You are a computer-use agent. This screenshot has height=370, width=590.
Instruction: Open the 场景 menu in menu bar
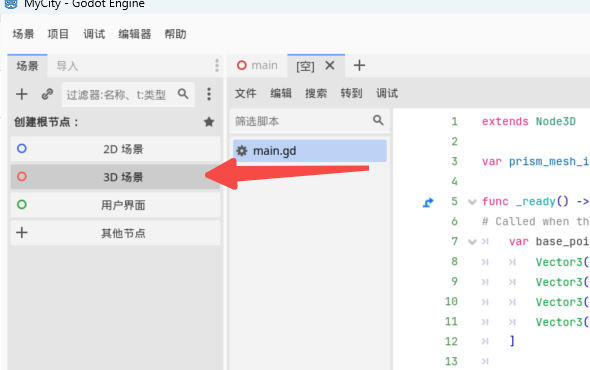pos(23,34)
